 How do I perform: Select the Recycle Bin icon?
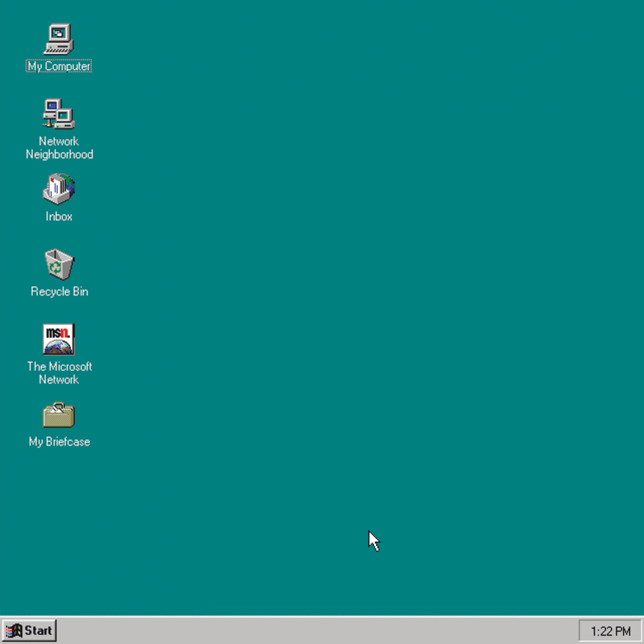(x=59, y=264)
